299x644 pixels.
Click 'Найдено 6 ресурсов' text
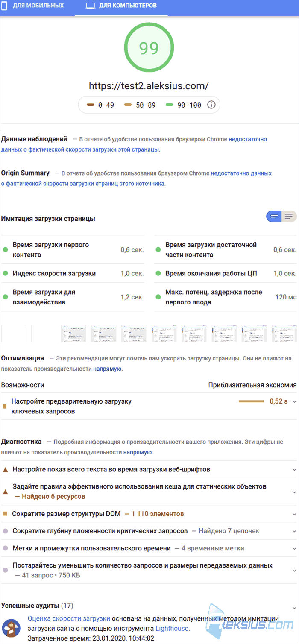tap(53, 496)
